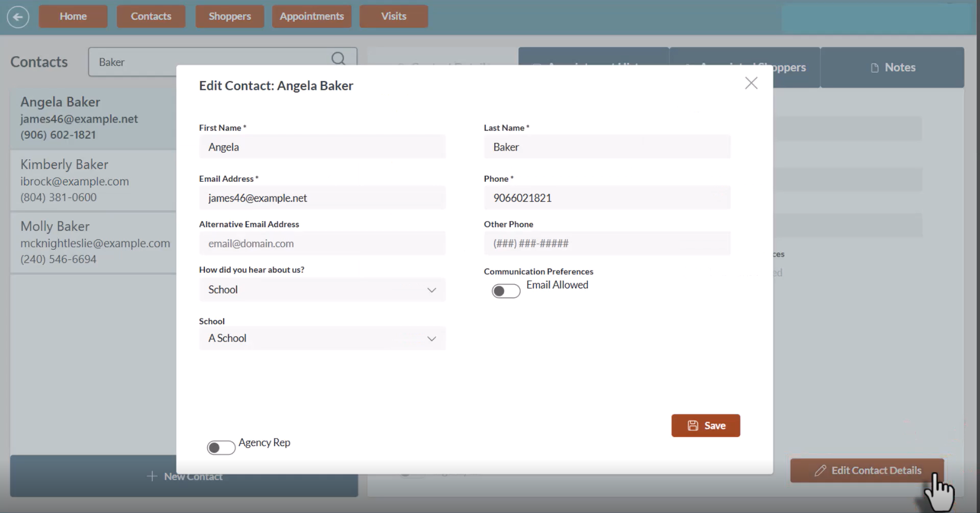The image size is (980, 513).
Task: Open the School dropdown showing A School
Action: (x=322, y=338)
